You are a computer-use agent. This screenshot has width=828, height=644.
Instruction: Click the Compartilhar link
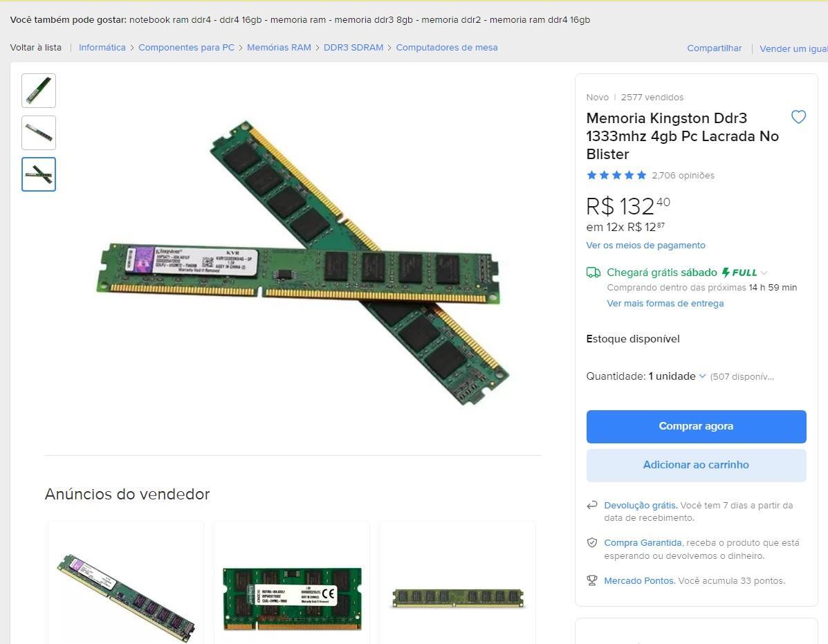click(714, 48)
